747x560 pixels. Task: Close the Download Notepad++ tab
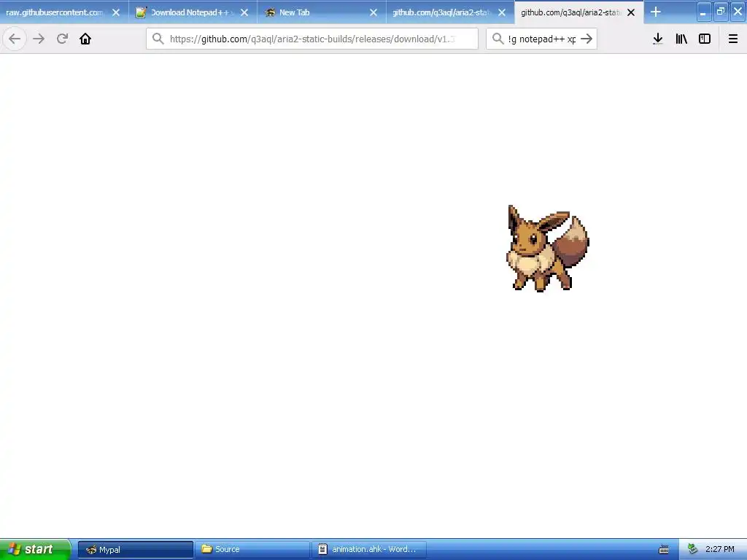coord(244,12)
